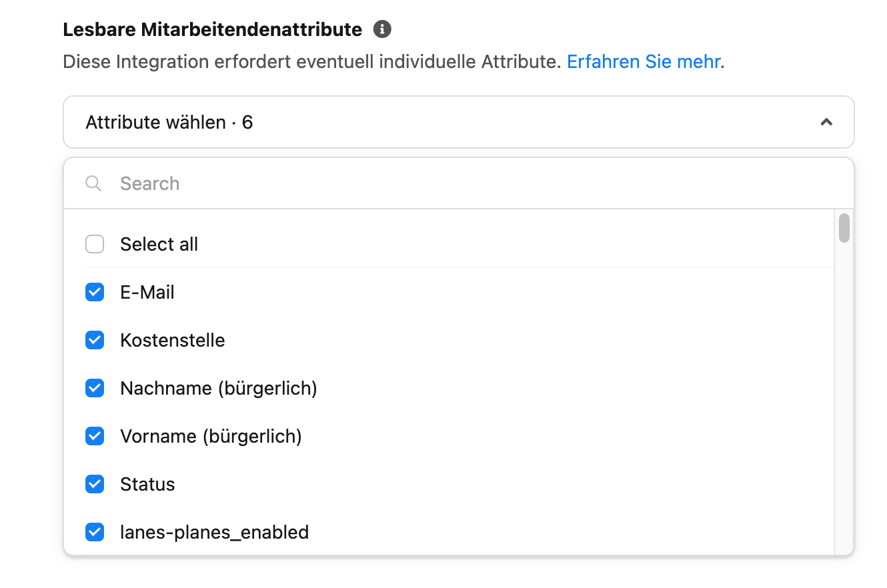Viewport: 887px width, 588px height.
Task: Deselect the Vorname (bürgerlich) checkbox
Action: pos(95,436)
